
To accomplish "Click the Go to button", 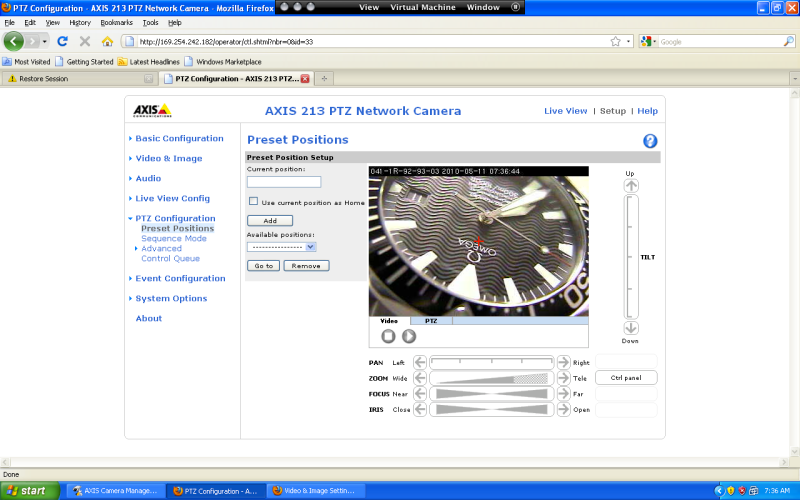I will pyautogui.click(x=263, y=266).
